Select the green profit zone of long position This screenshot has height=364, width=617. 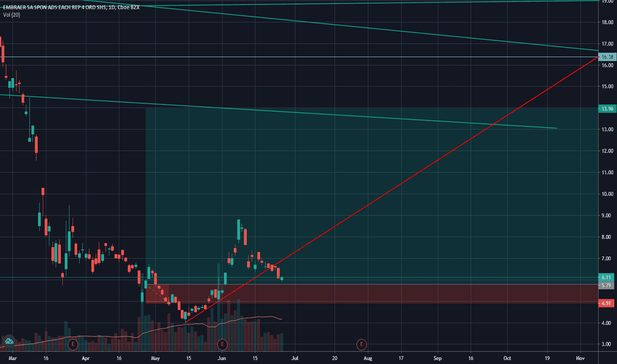tap(372, 196)
